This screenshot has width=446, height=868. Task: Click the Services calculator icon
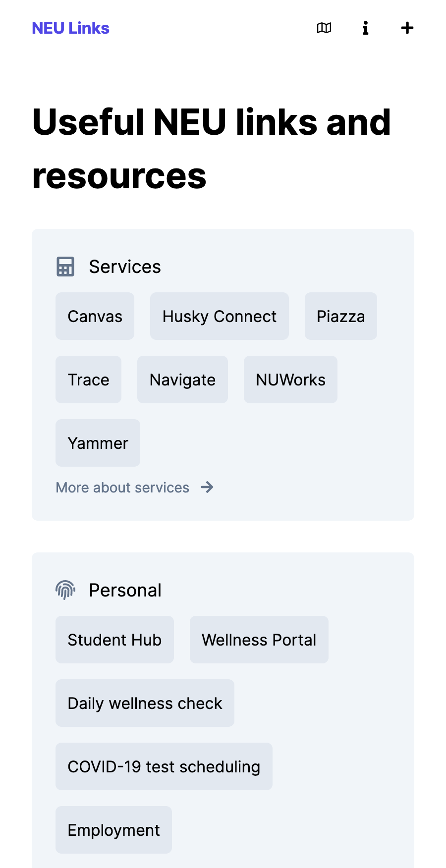pyautogui.click(x=65, y=267)
